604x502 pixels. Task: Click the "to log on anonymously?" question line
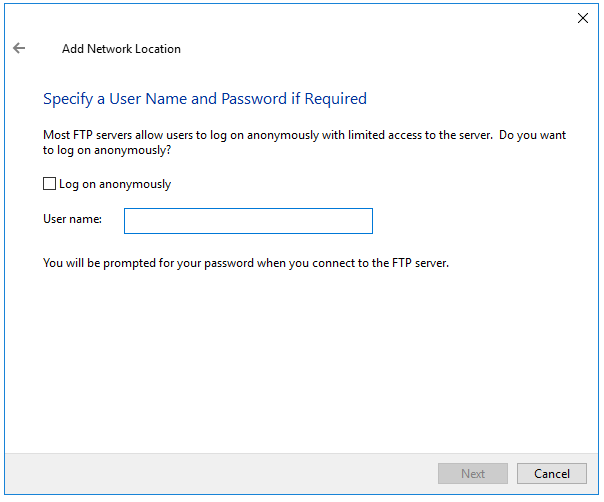click(x=107, y=150)
